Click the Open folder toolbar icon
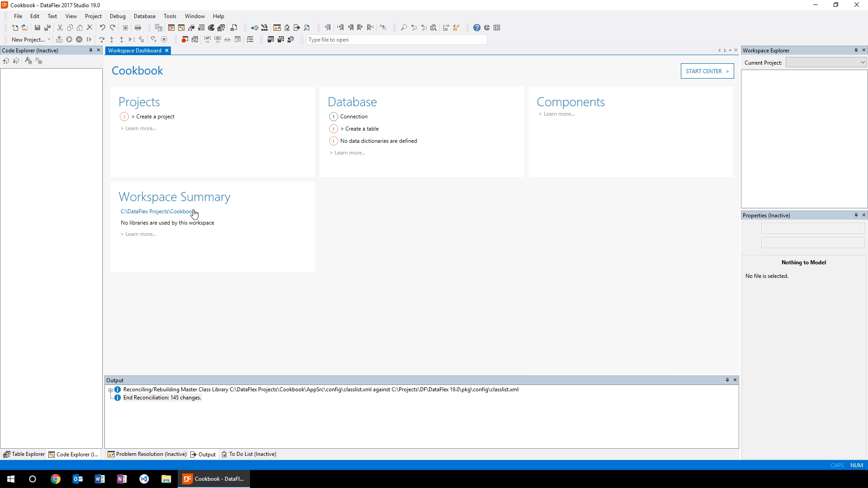The image size is (868, 488). (x=25, y=28)
